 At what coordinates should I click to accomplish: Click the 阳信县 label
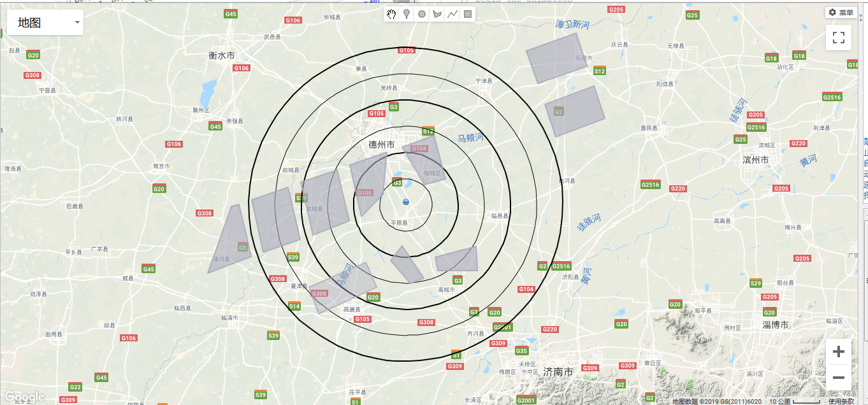tap(665, 83)
